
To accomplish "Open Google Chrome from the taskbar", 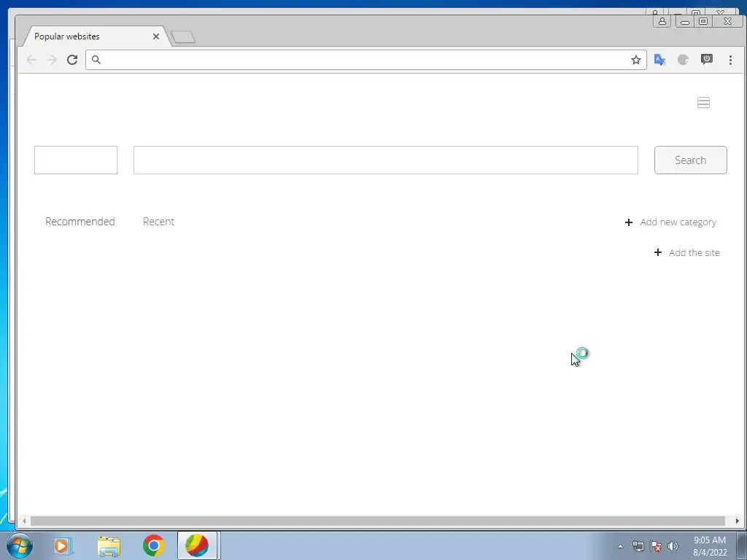I will [x=153, y=545].
